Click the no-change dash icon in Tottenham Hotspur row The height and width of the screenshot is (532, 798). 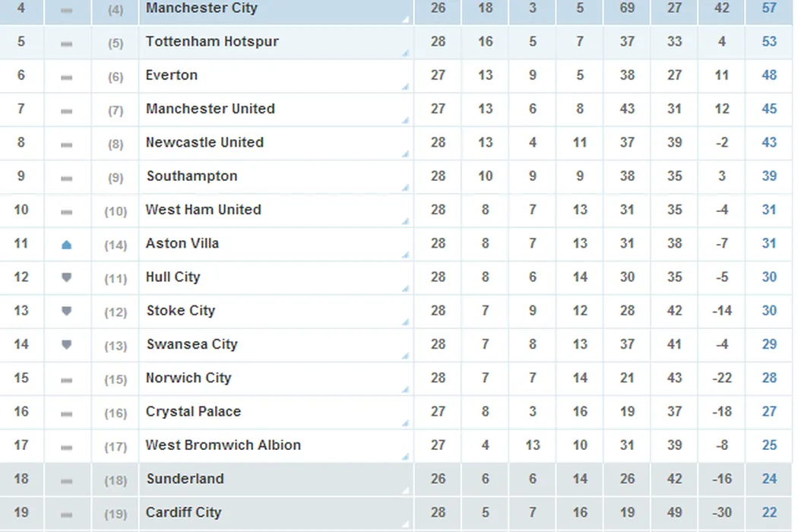click(x=66, y=44)
